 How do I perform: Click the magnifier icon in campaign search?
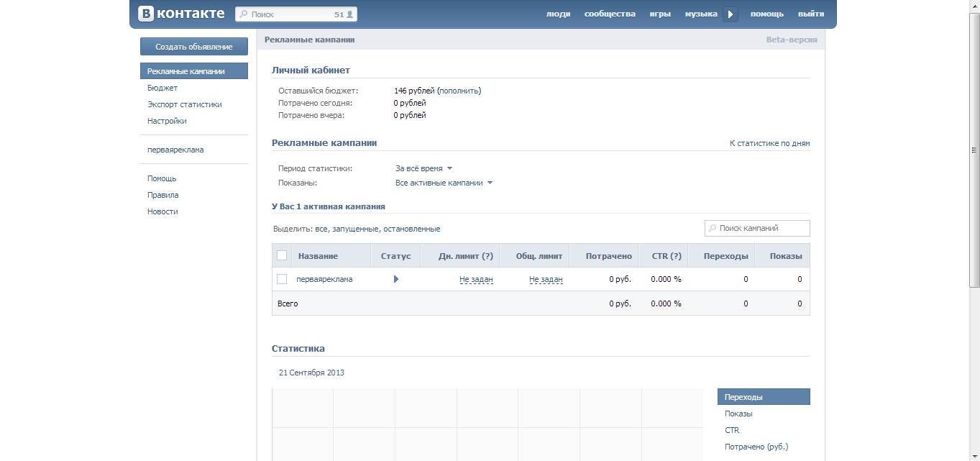(713, 228)
